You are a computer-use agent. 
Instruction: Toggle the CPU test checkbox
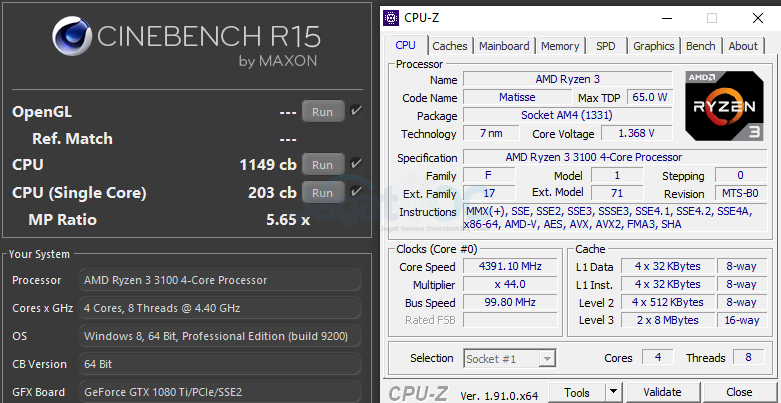tap(357, 164)
